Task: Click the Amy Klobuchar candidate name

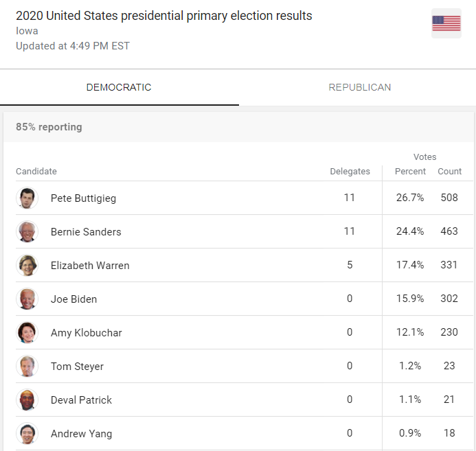Action: point(87,333)
